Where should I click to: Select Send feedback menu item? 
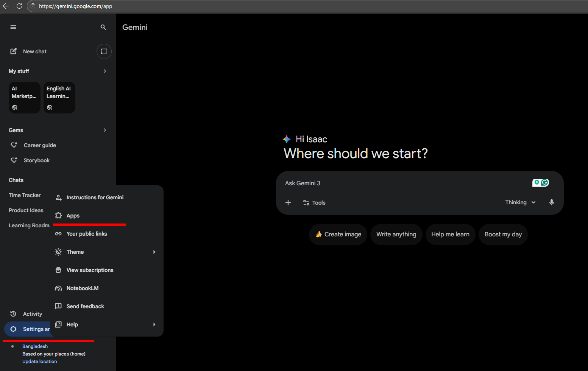click(107, 306)
